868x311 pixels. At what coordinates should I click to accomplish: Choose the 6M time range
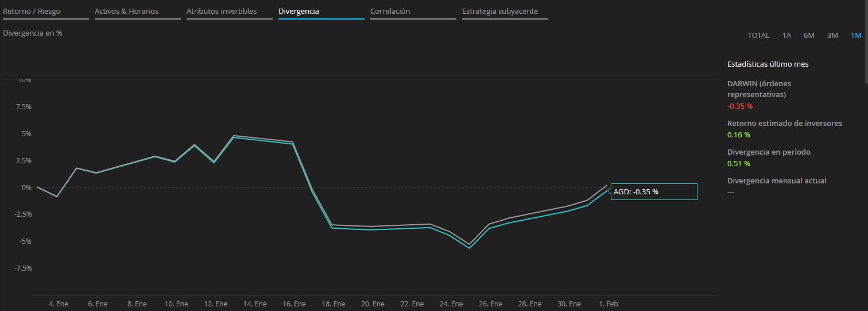(809, 36)
